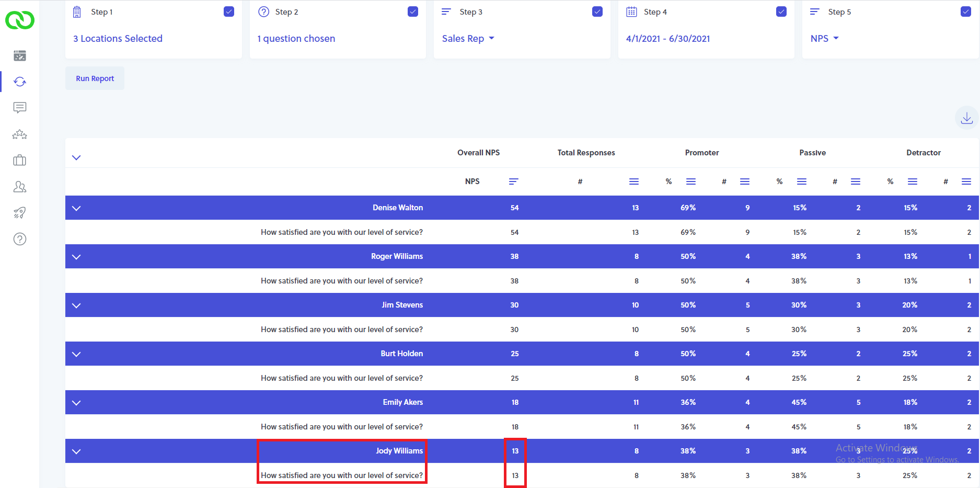Screen dimensions: 980x488
Task: Select the Jim Stevens name
Action: coord(402,305)
